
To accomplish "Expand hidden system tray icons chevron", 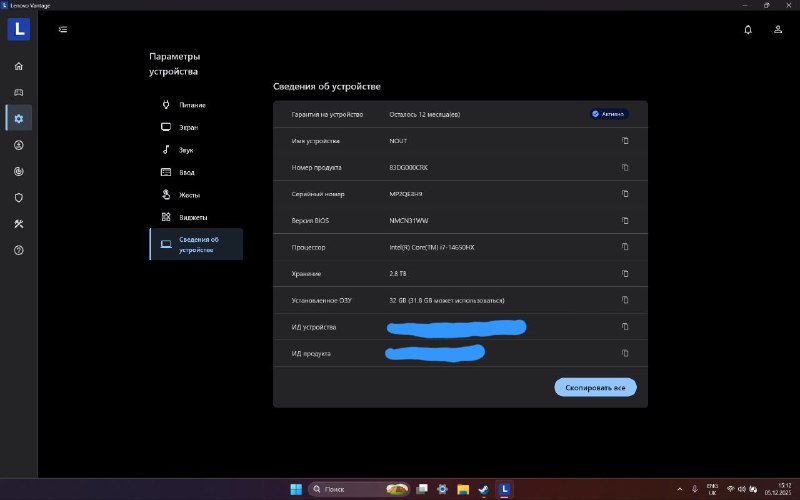I will point(680,489).
